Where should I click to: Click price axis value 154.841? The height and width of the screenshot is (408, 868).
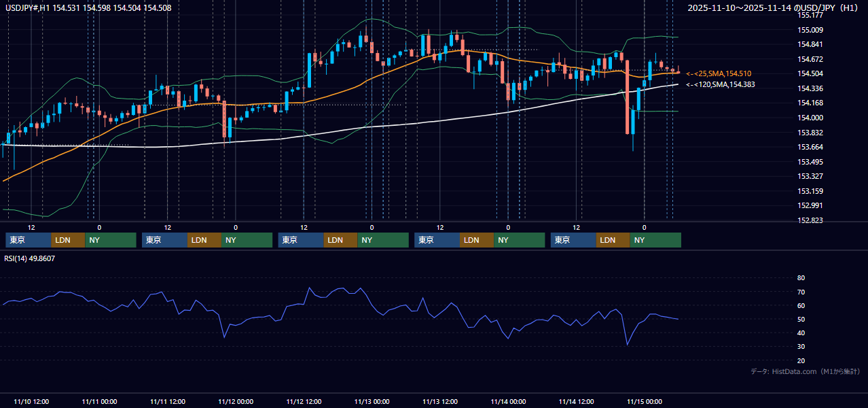click(810, 44)
